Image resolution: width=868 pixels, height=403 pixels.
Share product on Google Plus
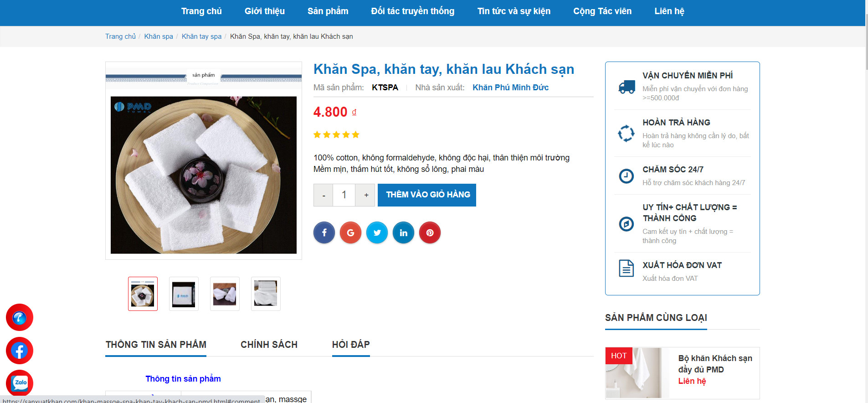click(350, 233)
